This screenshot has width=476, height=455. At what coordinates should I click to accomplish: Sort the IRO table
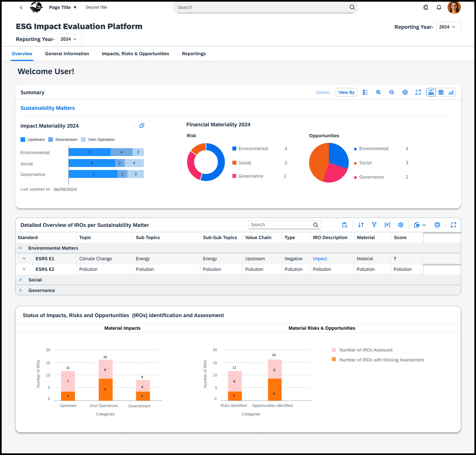pos(361,225)
